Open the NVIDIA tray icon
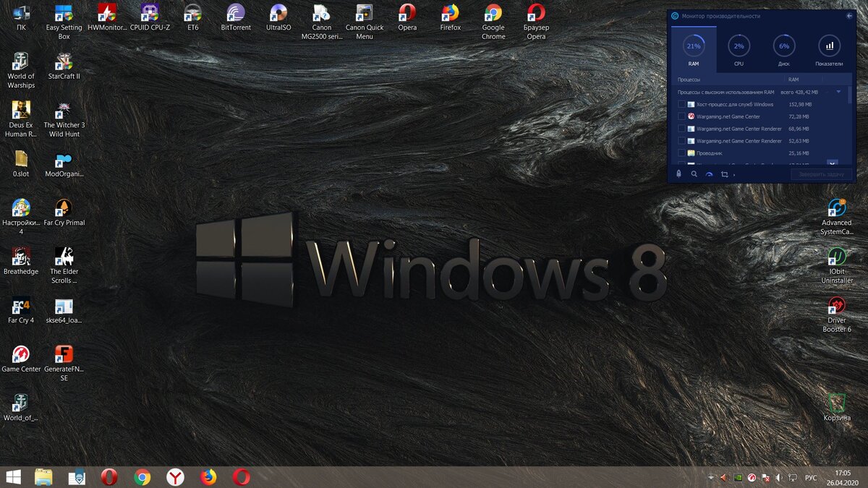This screenshot has width=868, height=488. coord(737,477)
